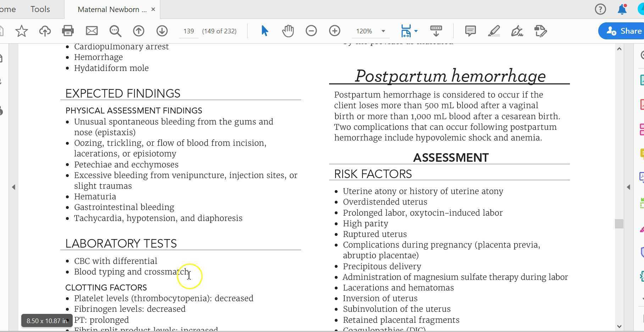Screen dimensions: 644x332
Task: Go to previous page arrow
Action: [x=139, y=31]
